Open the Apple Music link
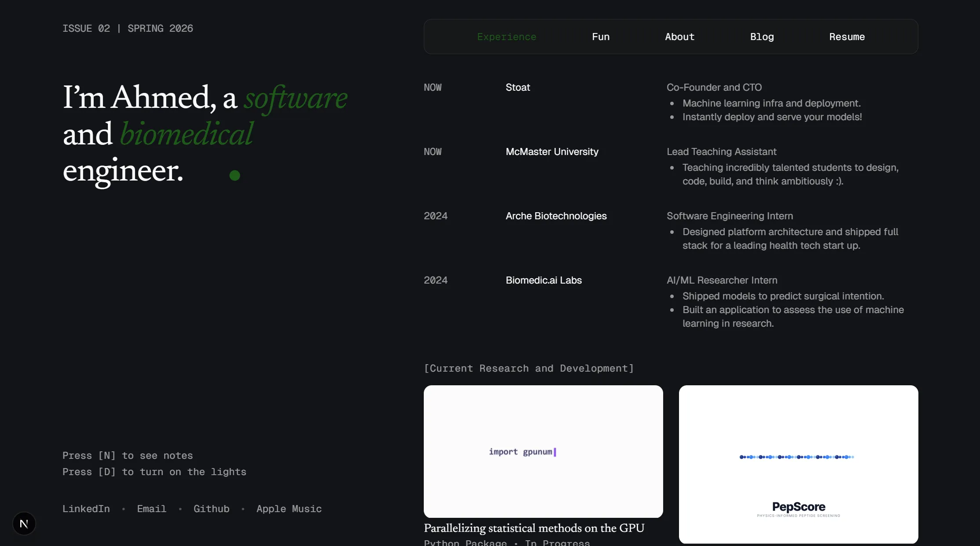This screenshot has height=546, width=980. (289, 509)
